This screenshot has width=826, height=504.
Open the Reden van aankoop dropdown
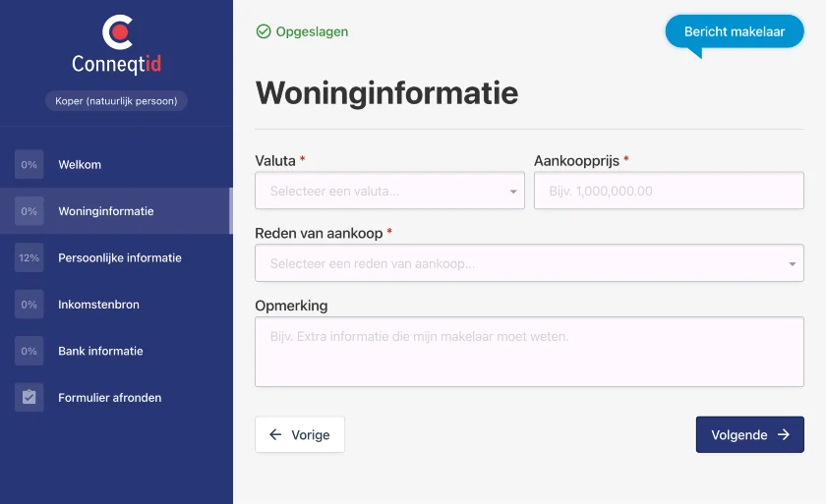(x=529, y=263)
